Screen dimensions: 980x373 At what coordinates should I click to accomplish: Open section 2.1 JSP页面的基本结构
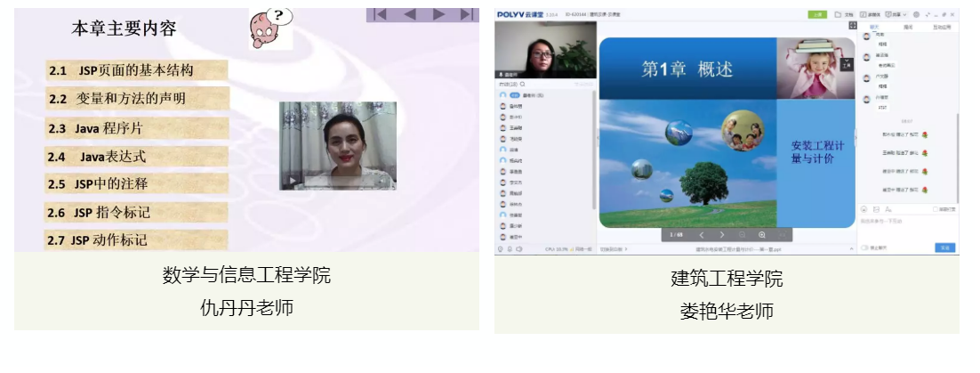pos(136,70)
